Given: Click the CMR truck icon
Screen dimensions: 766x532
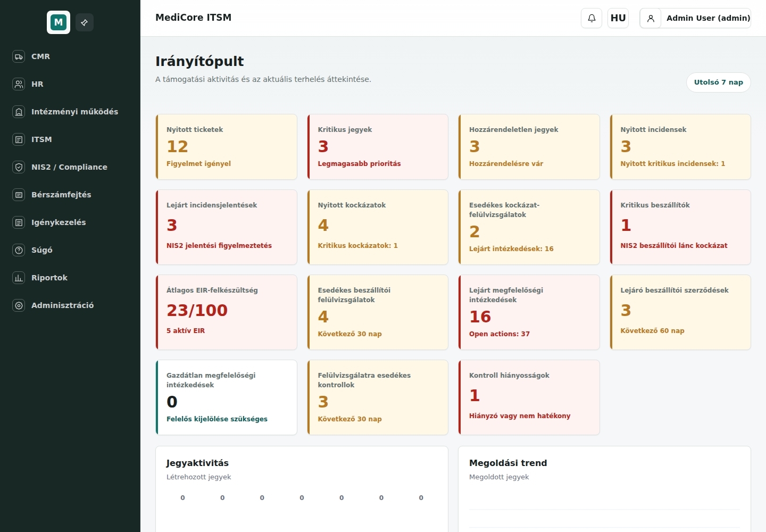Looking at the screenshot, I should (19, 56).
